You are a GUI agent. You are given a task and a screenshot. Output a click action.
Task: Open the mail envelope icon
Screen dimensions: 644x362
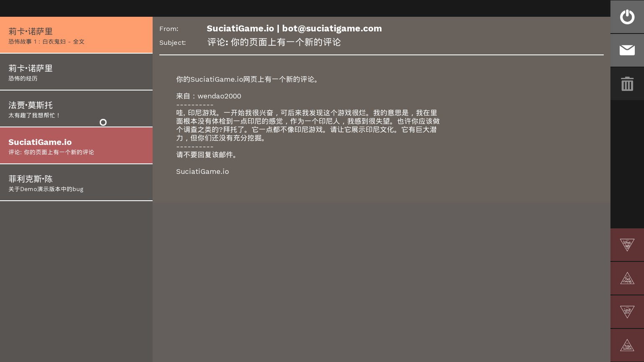click(x=627, y=50)
